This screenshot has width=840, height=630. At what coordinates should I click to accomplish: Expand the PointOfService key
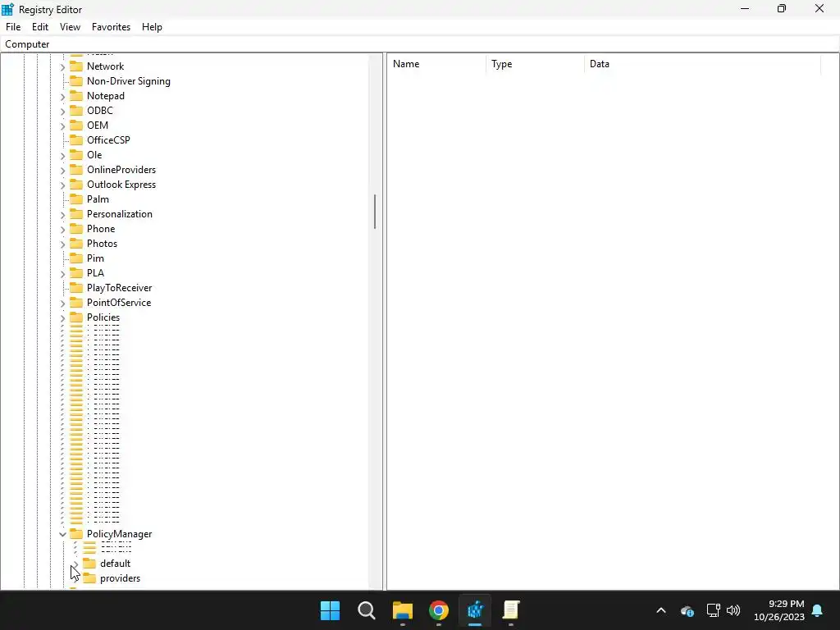click(62, 304)
